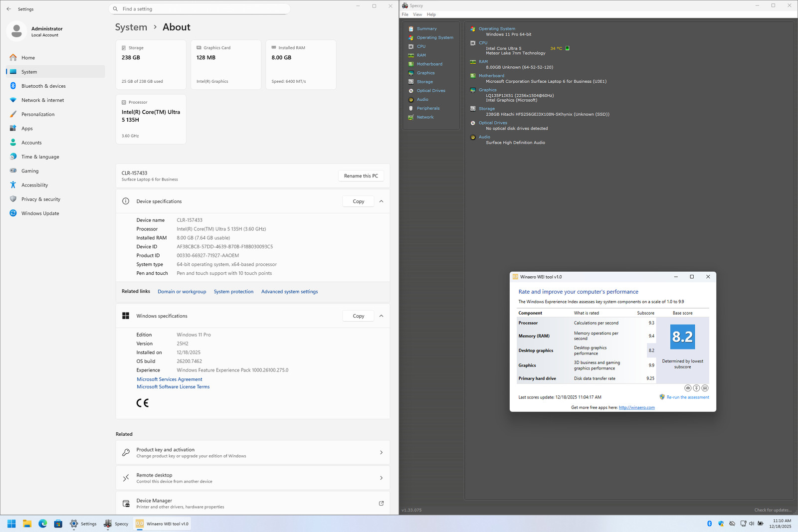Select Personalization in Settings sidebar

55,114
